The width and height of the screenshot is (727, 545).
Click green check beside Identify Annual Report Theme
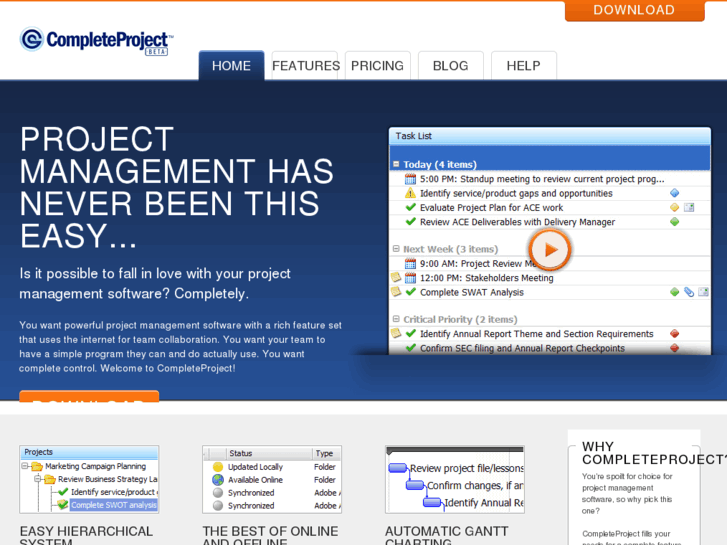(x=410, y=333)
